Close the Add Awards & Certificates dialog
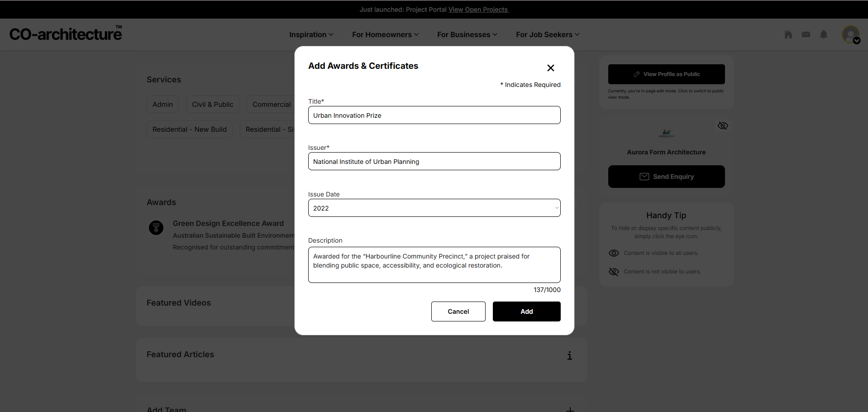The width and height of the screenshot is (868, 412). (550, 68)
